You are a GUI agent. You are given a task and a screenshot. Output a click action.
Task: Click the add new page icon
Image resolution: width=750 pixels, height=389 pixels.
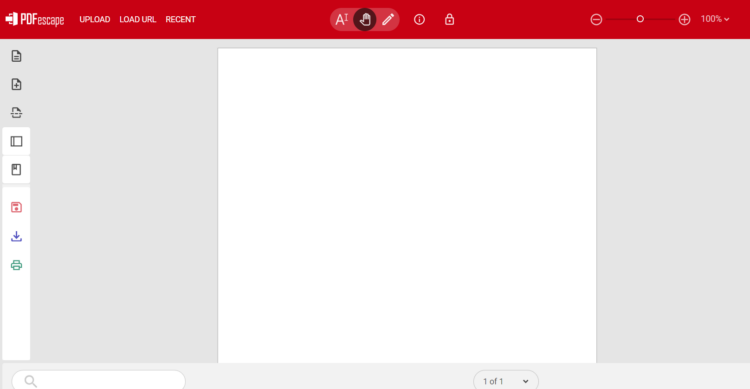(16, 84)
